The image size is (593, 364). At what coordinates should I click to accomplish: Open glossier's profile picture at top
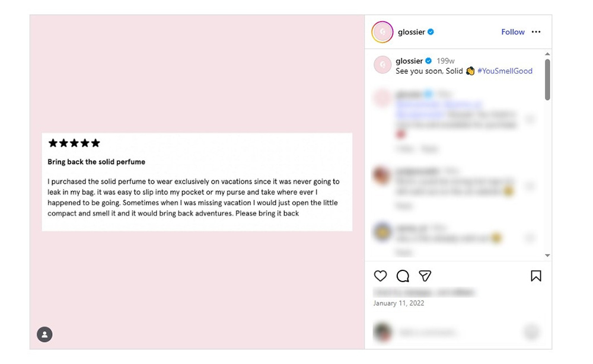pos(382,31)
